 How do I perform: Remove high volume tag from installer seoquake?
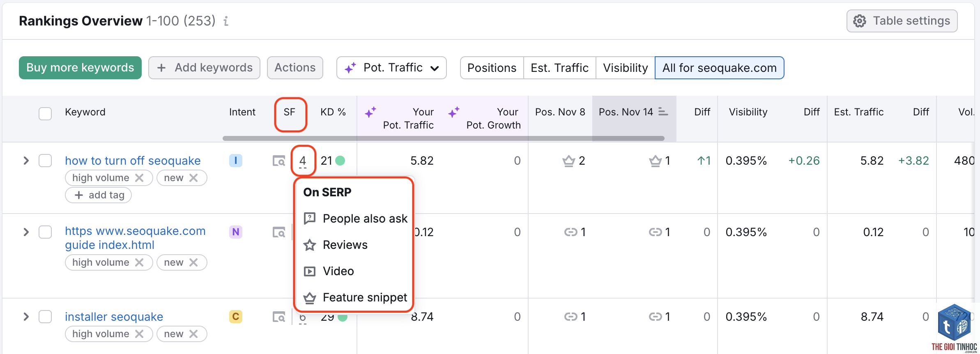(139, 334)
